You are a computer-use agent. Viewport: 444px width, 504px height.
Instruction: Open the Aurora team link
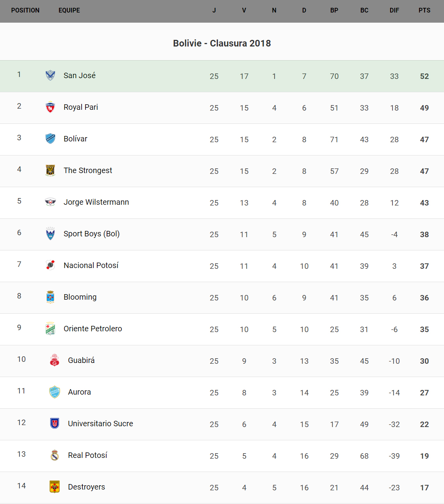click(x=79, y=392)
